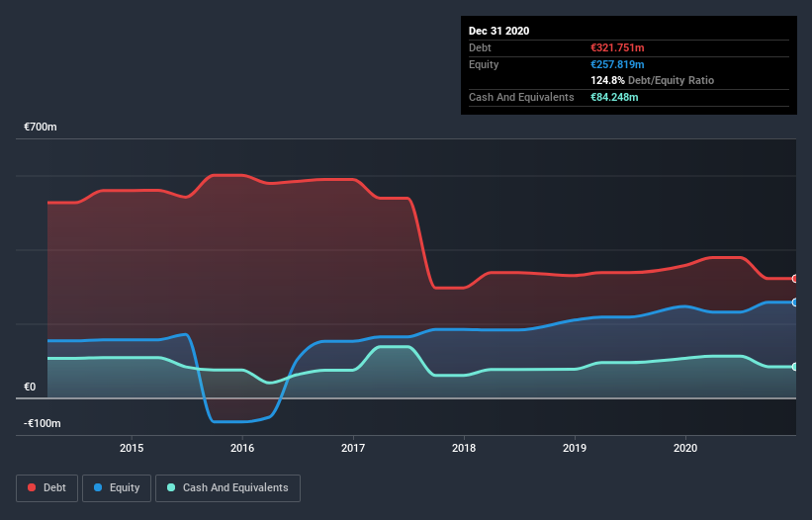The image size is (812, 520).
Task: Select the teal Cash endpoint marker
Action: (795, 367)
